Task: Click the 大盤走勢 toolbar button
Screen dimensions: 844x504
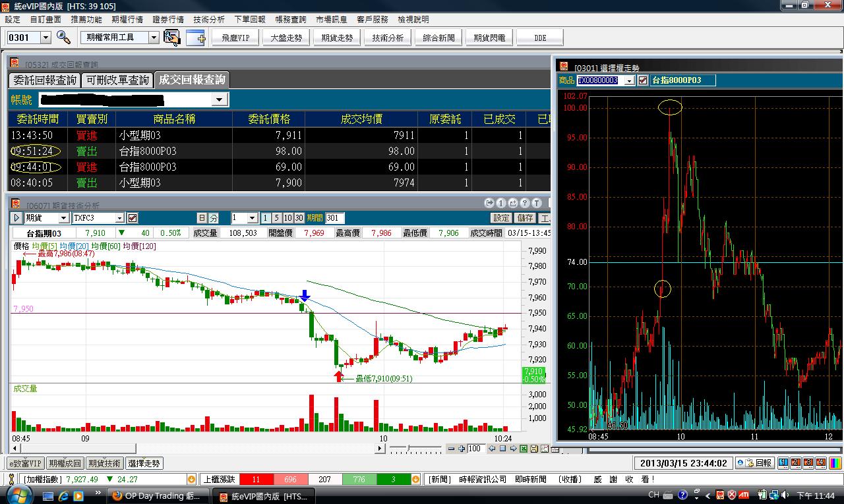Action: (286, 38)
